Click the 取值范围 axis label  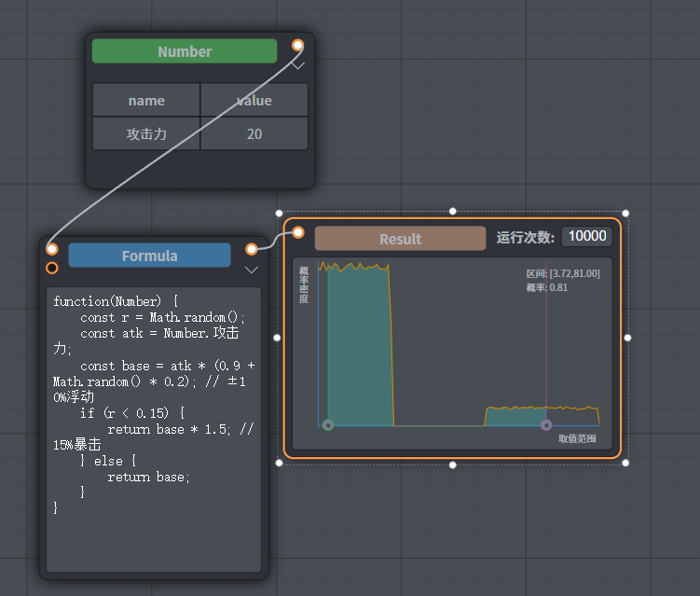pos(577,438)
